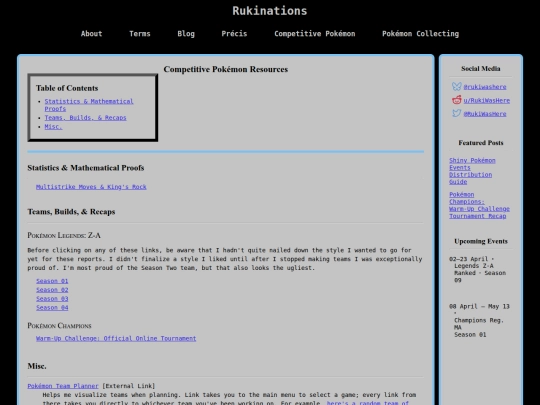The image size is (540, 405).
Task: Click the Upcoming Events sidebar heading
Action: 481,241
